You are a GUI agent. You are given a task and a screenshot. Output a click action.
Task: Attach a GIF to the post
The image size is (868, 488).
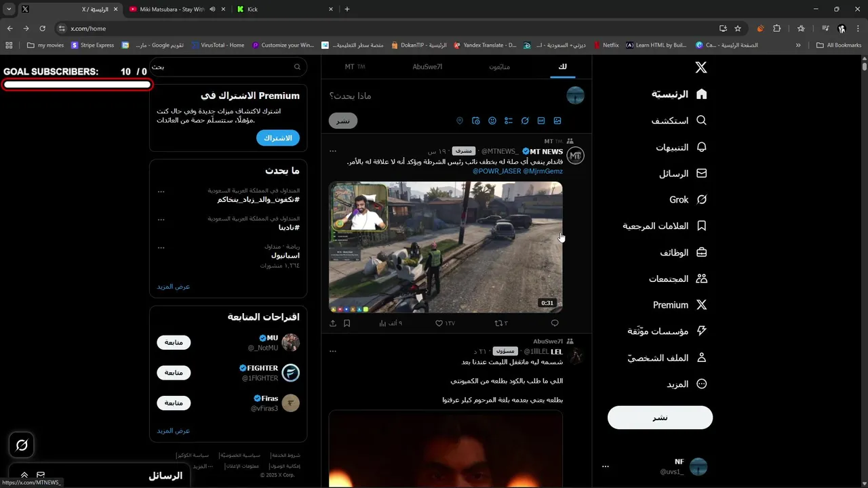[541, 121]
